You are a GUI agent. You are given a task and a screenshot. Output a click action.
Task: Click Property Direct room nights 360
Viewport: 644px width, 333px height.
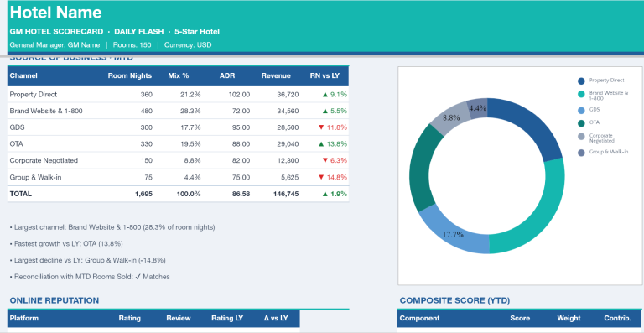146,95
